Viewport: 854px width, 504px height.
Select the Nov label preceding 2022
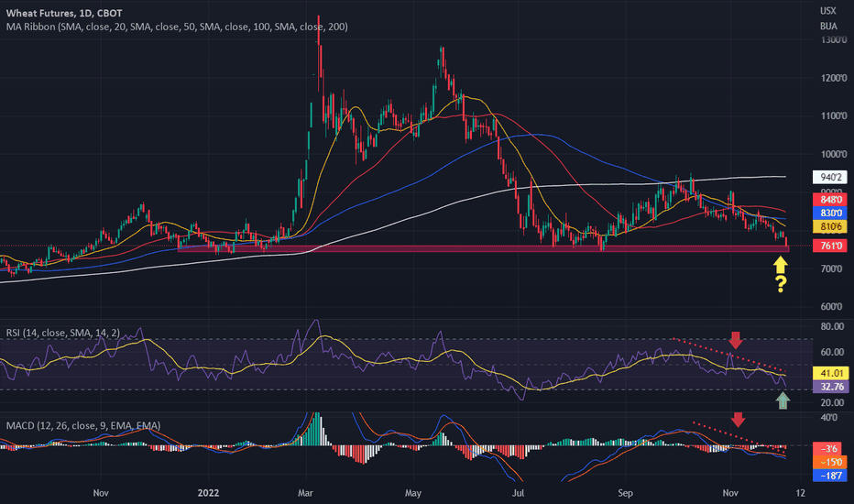coord(101,493)
